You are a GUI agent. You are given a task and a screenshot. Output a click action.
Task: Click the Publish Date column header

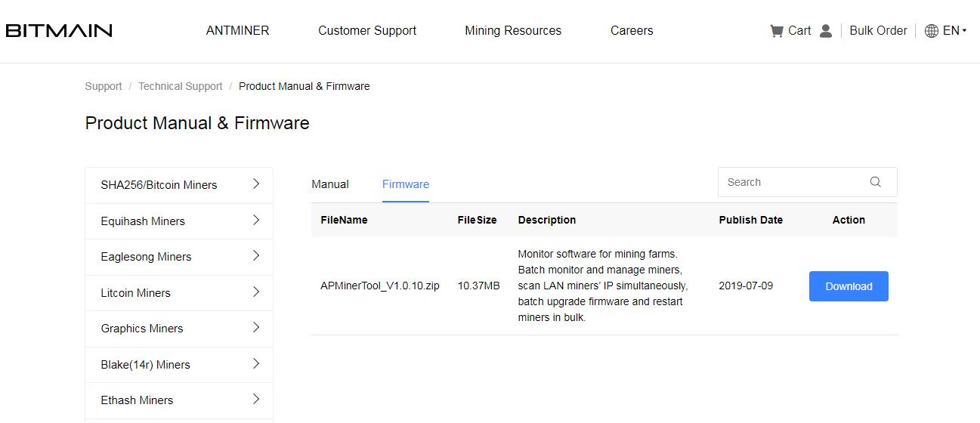(750, 220)
